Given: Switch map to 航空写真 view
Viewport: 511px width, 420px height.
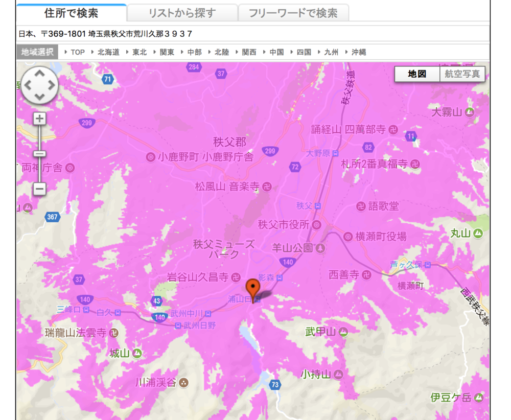Looking at the screenshot, I should pos(462,74).
